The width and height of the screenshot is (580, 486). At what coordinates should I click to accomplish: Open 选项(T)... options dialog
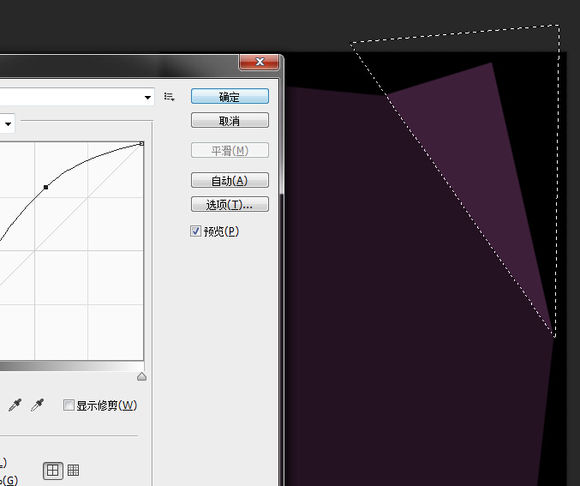[230, 204]
